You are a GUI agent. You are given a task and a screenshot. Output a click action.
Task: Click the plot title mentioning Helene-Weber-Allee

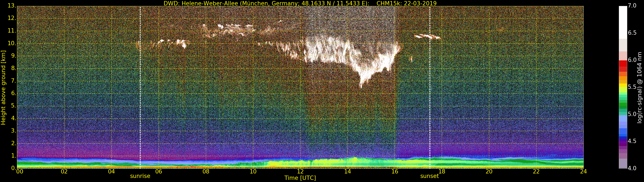pyautogui.click(x=300, y=3)
